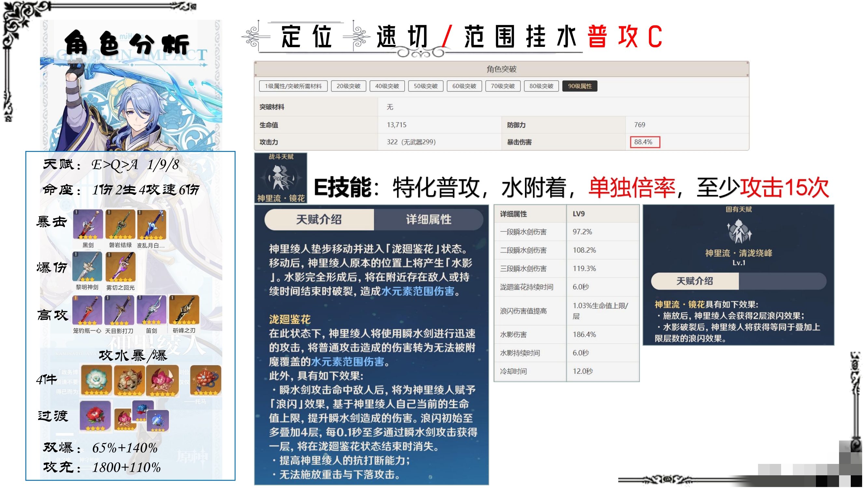The height and width of the screenshot is (488, 868).
Task: Click the orange-red flower artifact in 4件 row
Action: click(206, 380)
